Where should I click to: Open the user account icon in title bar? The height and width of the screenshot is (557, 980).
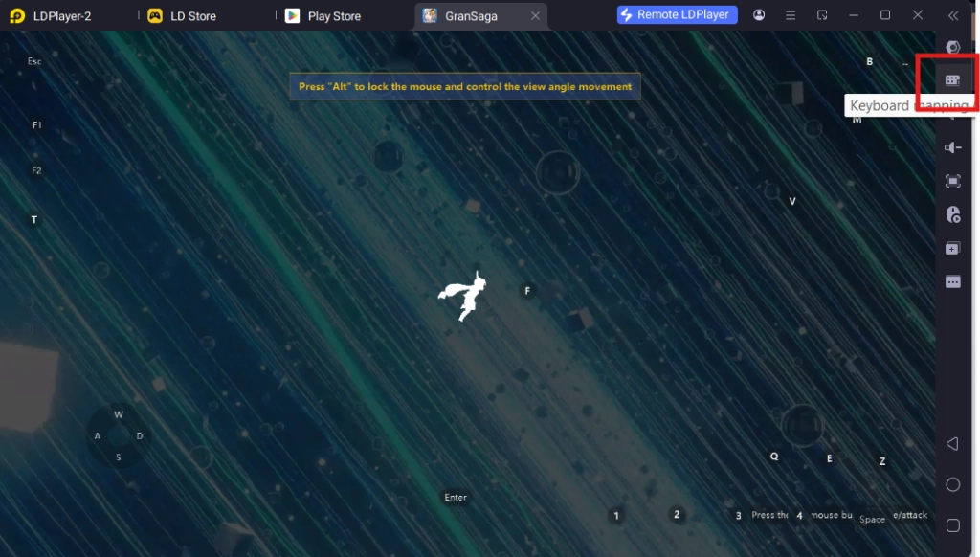click(759, 15)
